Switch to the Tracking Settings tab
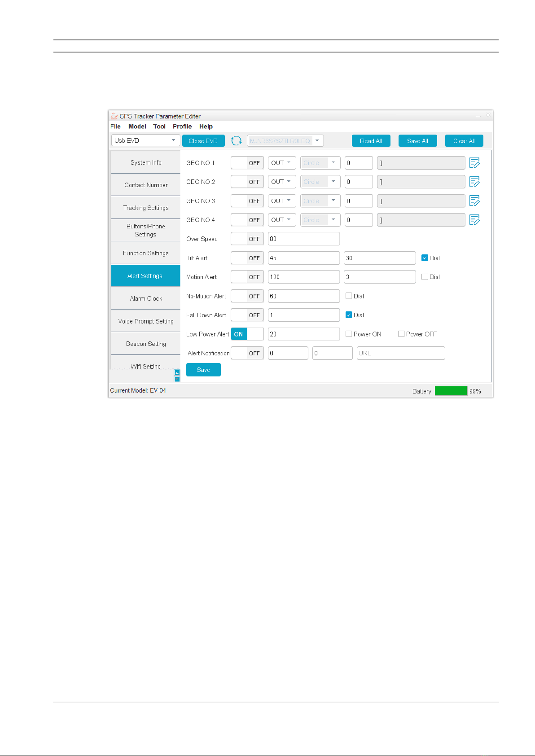Screen dimensions: 535x756 145,208
